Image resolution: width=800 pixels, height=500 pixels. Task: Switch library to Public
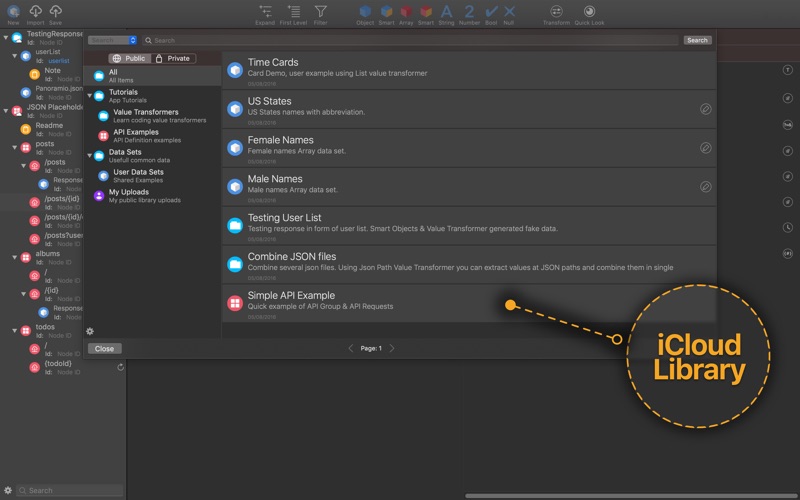click(130, 58)
